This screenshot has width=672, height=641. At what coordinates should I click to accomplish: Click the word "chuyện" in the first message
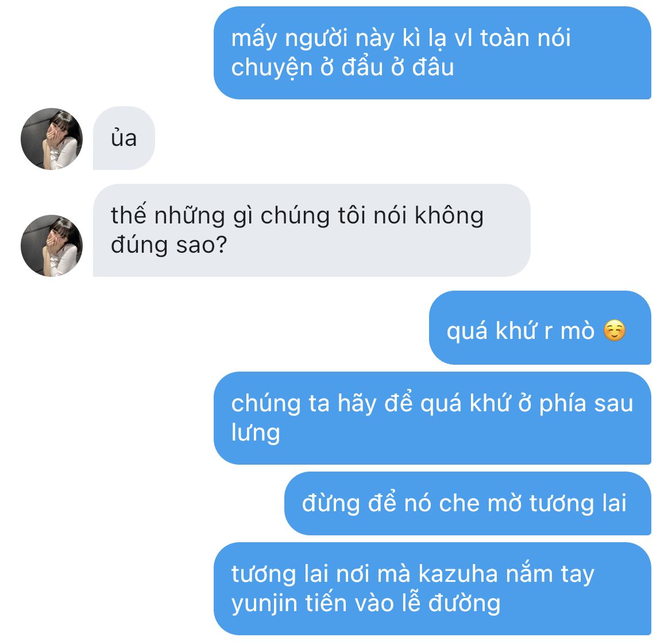[x=272, y=68]
